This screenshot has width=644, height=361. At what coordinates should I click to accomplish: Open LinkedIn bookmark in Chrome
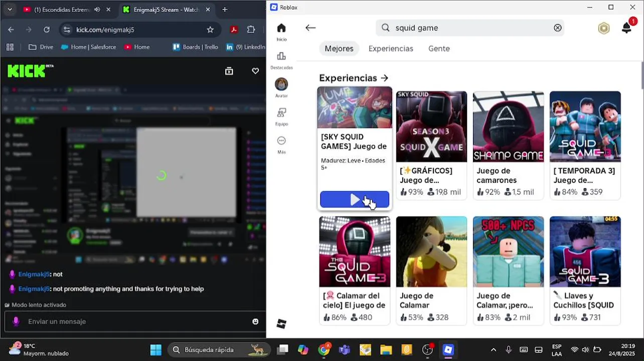245,47
